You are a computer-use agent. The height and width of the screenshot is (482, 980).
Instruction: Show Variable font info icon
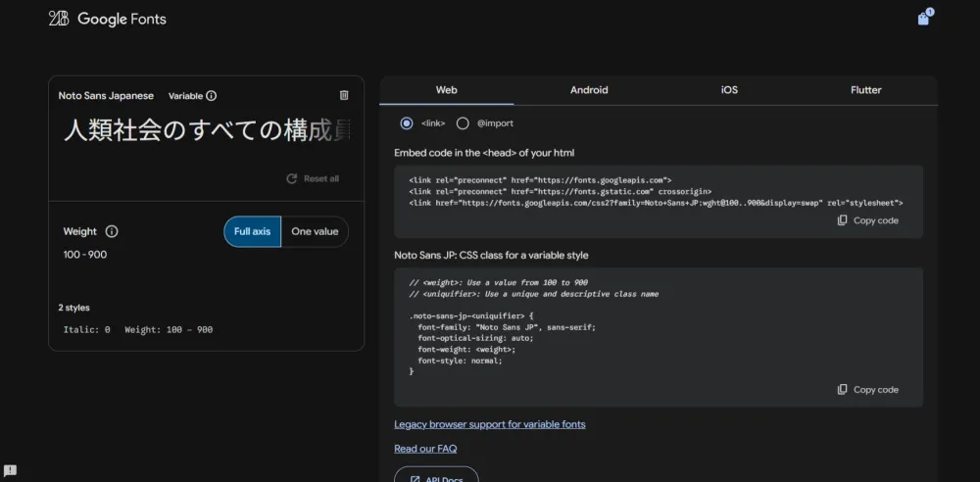tap(212, 96)
